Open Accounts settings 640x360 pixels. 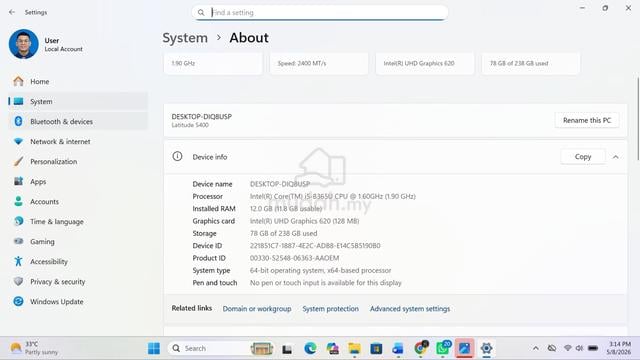78,202
